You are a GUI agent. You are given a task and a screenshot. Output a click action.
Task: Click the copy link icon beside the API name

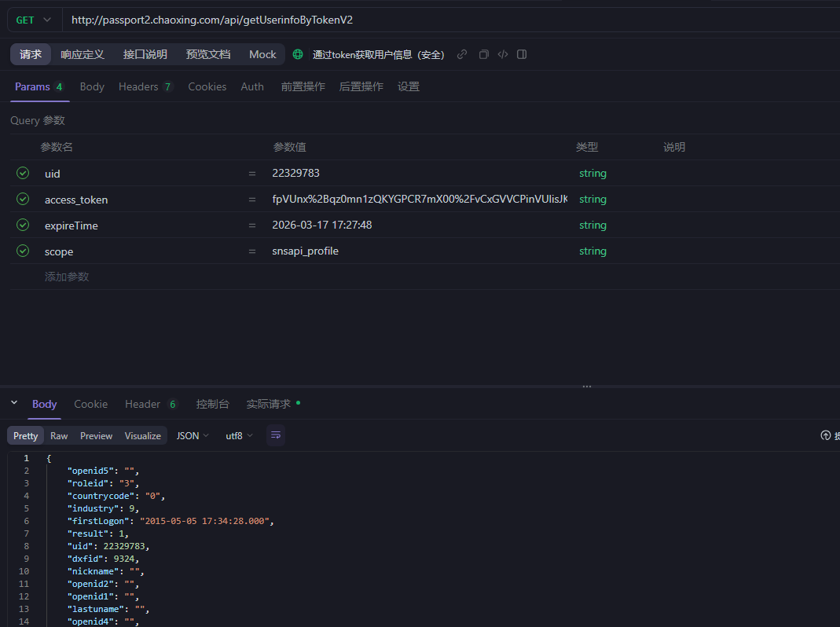(x=462, y=54)
